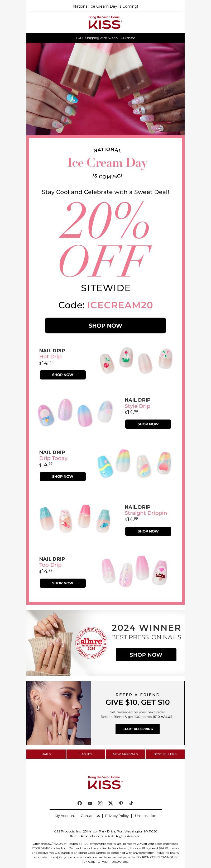The image size is (211, 868).
Task: Click START REFERRING button
Action: (137, 729)
